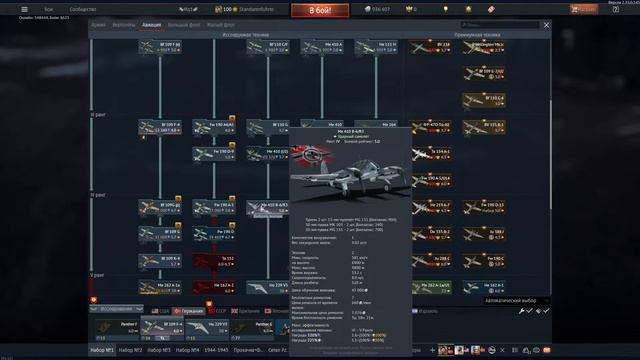Image resolution: width=640 pixels, height=360 pixels.
Task: Expand the Исследования dropdown
Action: tap(117, 309)
